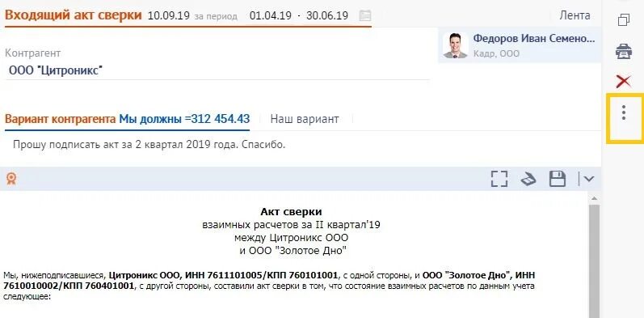This screenshot has height=318, width=644.
Task: Expand document preview to full screen
Action: click(x=499, y=179)
